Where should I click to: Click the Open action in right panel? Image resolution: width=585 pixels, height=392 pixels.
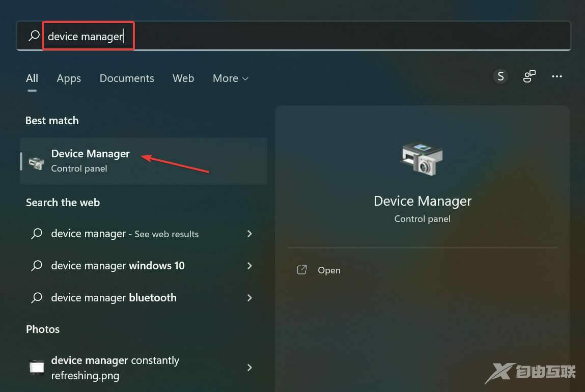pyautogui.click(x=329, y=270)
